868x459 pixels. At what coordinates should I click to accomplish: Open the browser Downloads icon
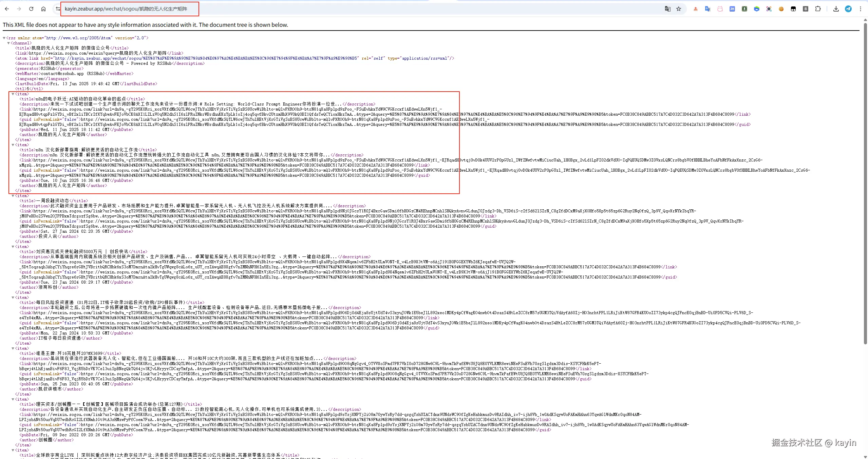836,9
